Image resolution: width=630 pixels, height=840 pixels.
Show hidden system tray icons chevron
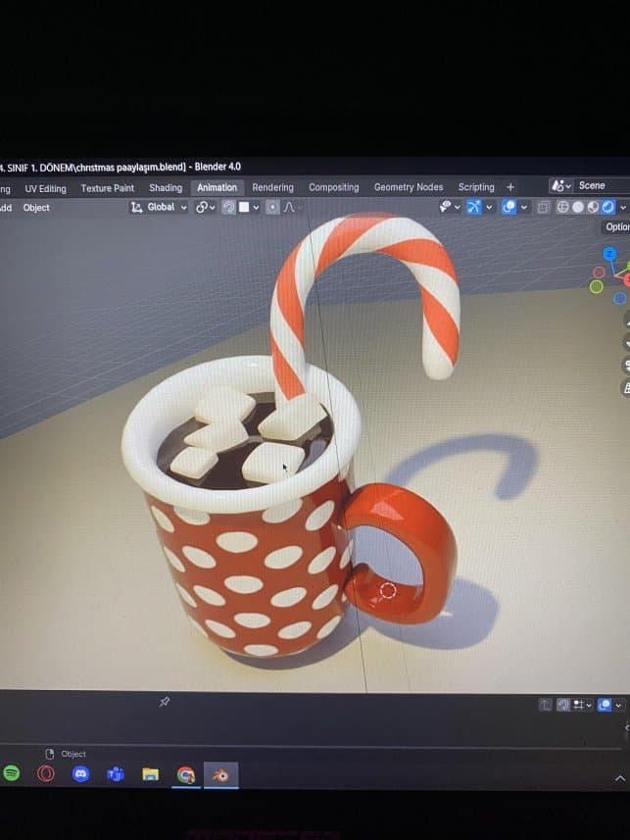[x=620, y=778]
